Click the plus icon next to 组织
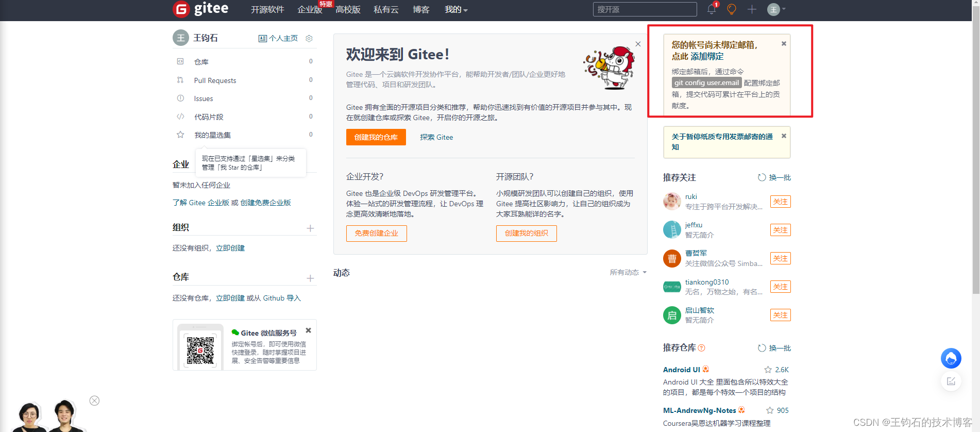 pyautogui.click(x=310, y=228)
